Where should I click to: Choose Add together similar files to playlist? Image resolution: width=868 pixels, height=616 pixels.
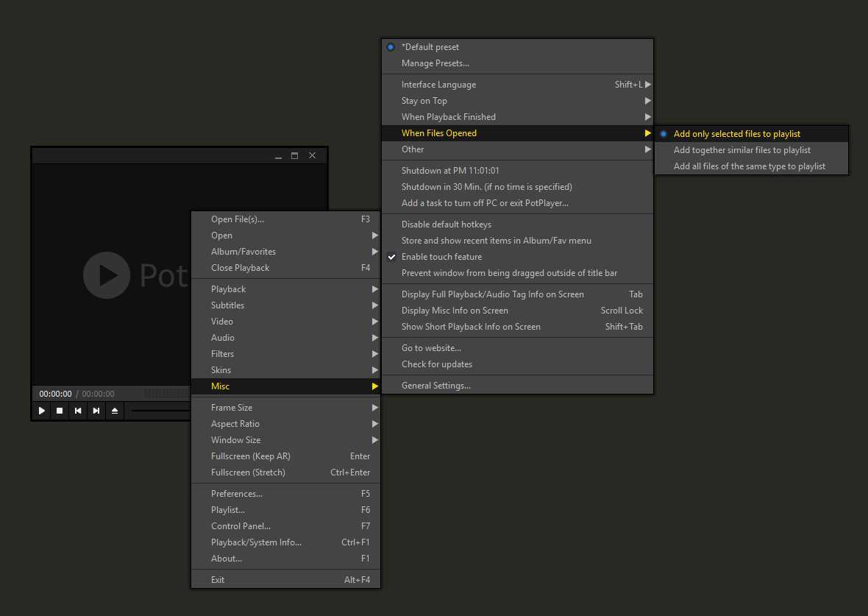(751, 150)
